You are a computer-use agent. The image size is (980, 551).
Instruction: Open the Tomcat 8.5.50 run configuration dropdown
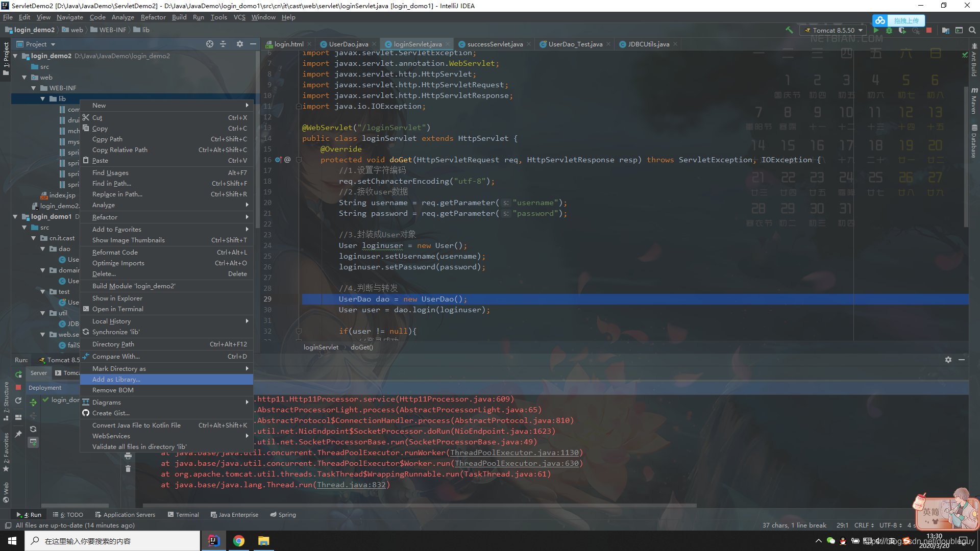(x=834, y=30)
